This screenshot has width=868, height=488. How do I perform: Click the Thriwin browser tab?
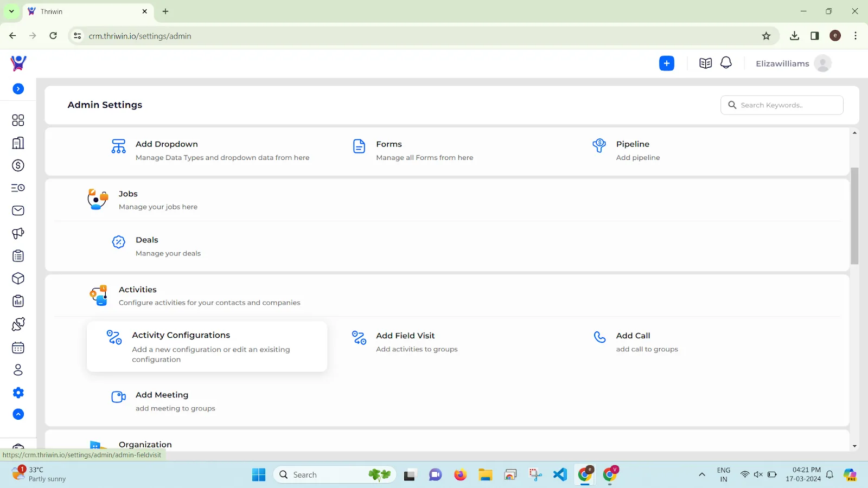point(88,11)
